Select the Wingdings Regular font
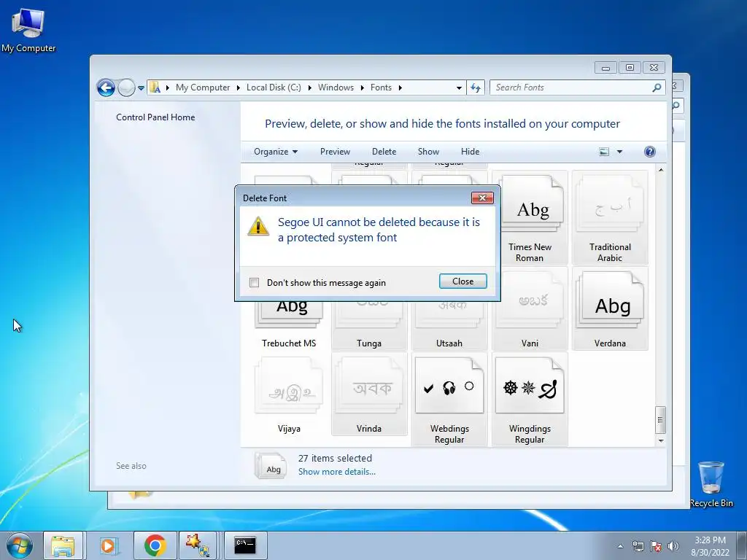Image resolution: width=747 pixels, height=560 pixels. (x=530, y=400)
